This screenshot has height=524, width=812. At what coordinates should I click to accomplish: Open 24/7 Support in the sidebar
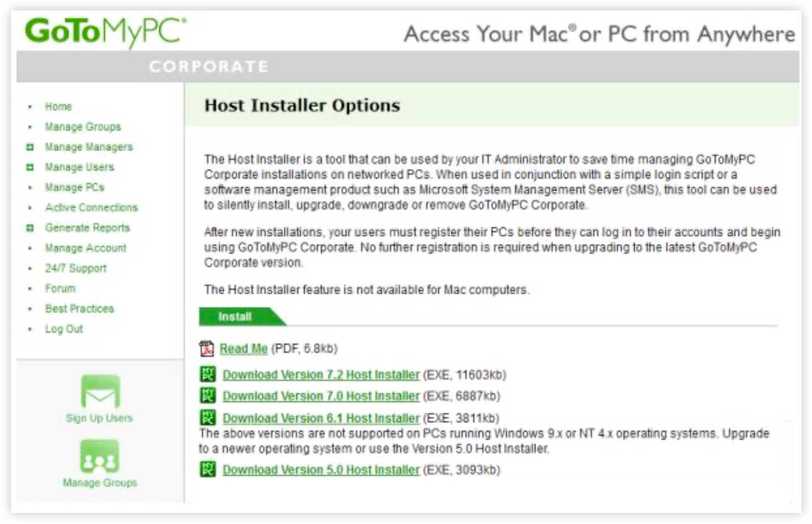tap(75, 268)
